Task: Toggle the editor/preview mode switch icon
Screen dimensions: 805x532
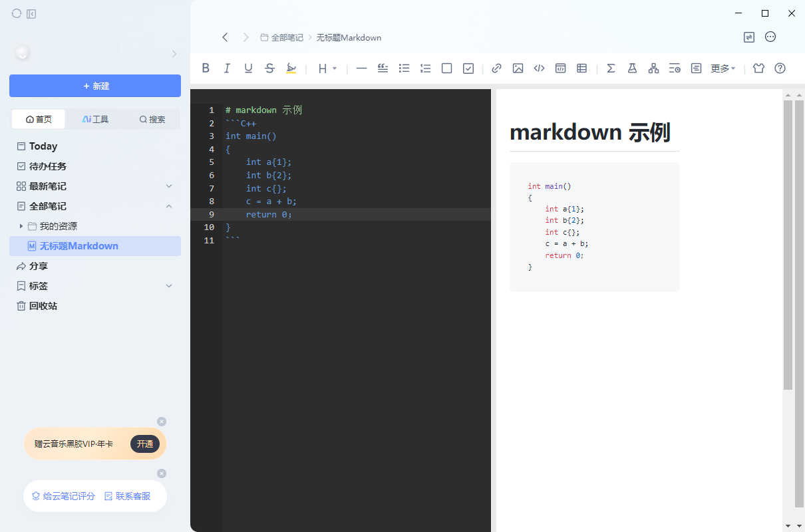Action: (x=749, y=37)
